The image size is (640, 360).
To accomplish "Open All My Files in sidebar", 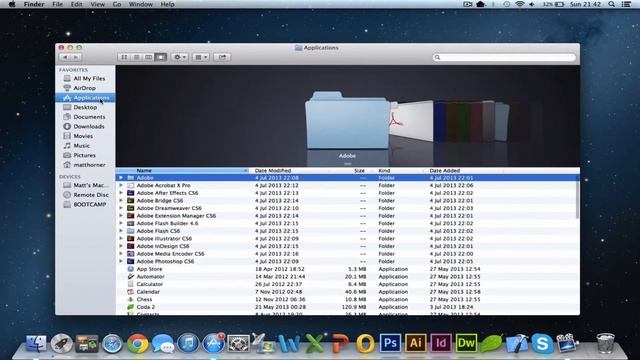I will click(85, 78).
